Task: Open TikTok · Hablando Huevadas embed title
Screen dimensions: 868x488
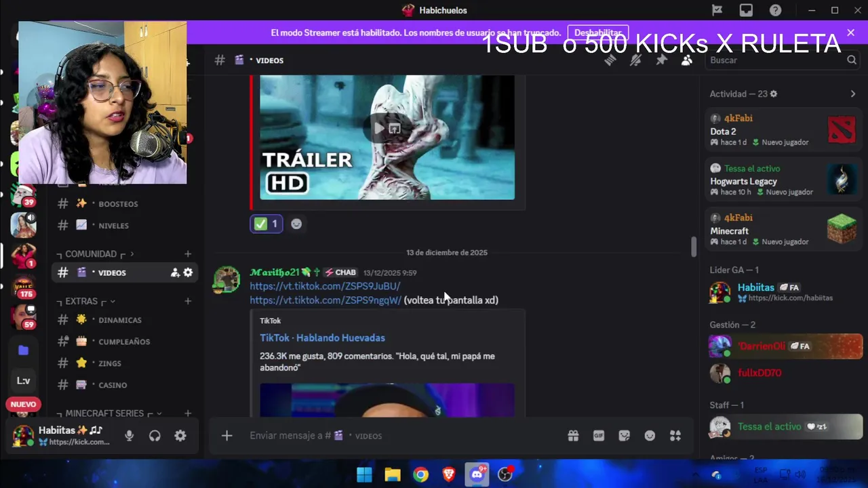Action: pyautogui.click(x=322, y=338)
